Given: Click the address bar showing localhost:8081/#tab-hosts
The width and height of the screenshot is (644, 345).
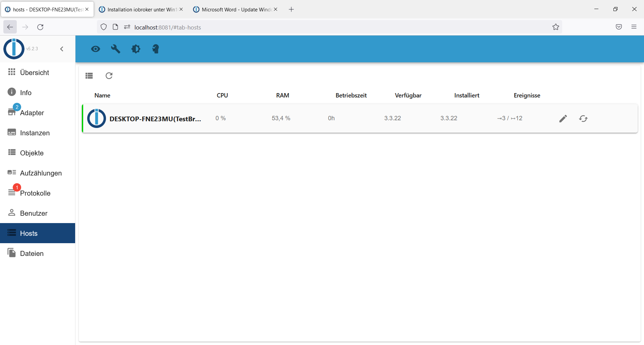Looking at the screenshot, I should coord(329,27).
